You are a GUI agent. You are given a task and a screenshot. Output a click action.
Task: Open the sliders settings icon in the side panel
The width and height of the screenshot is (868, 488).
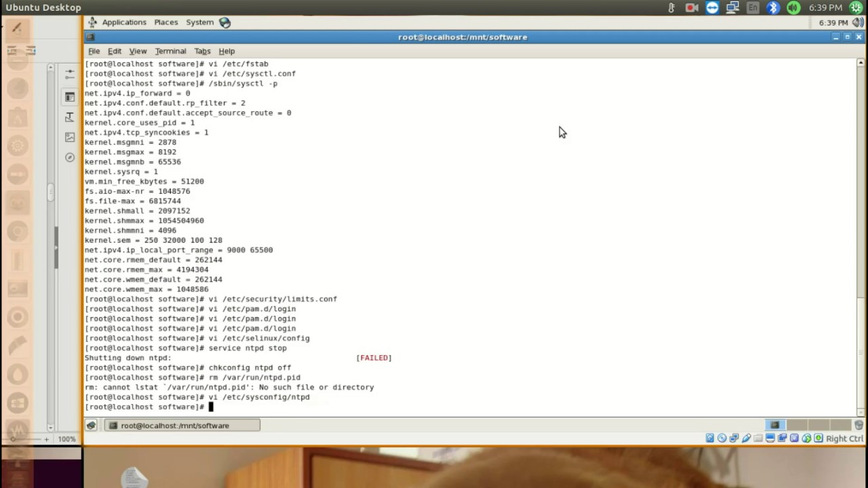click(70, 73)
